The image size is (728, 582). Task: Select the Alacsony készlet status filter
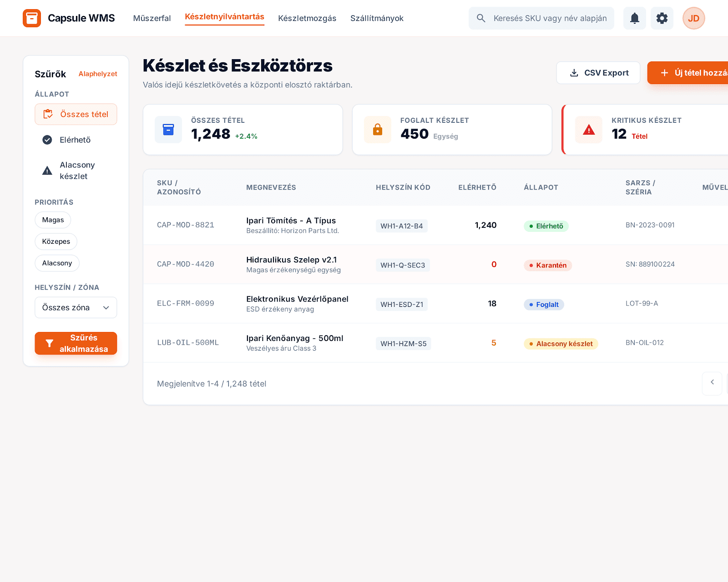point(76,171)
